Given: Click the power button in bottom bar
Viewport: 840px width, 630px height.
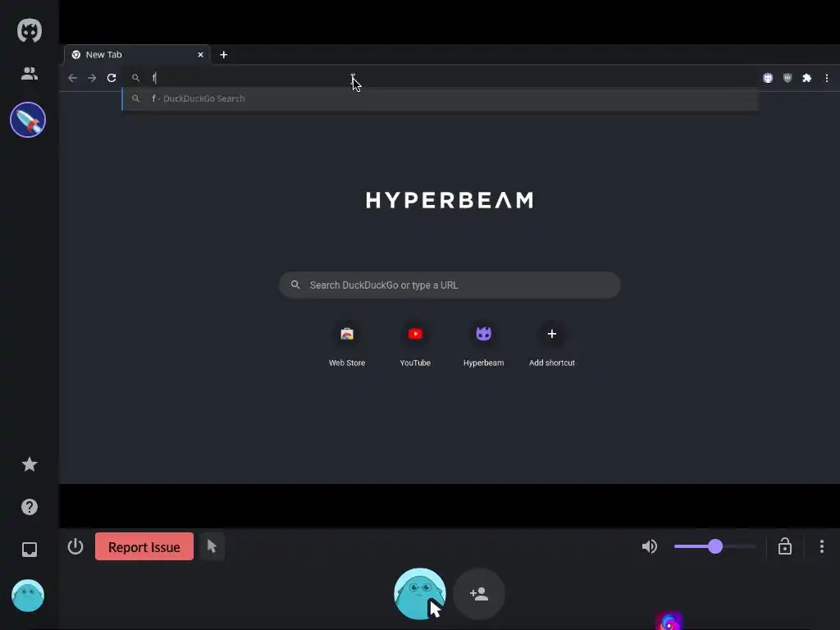Looking at the screenshot, I should [75, 546].
